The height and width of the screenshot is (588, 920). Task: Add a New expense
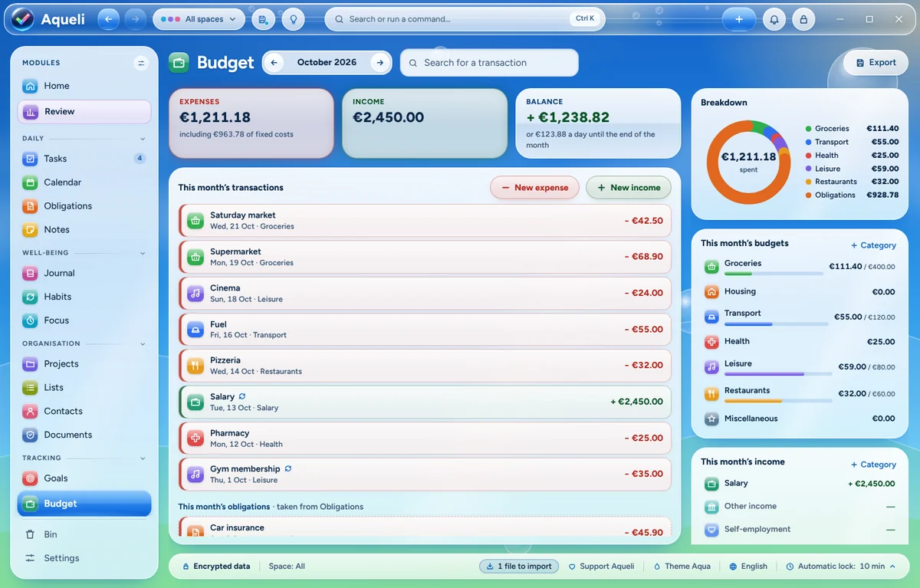click(534, 188)
